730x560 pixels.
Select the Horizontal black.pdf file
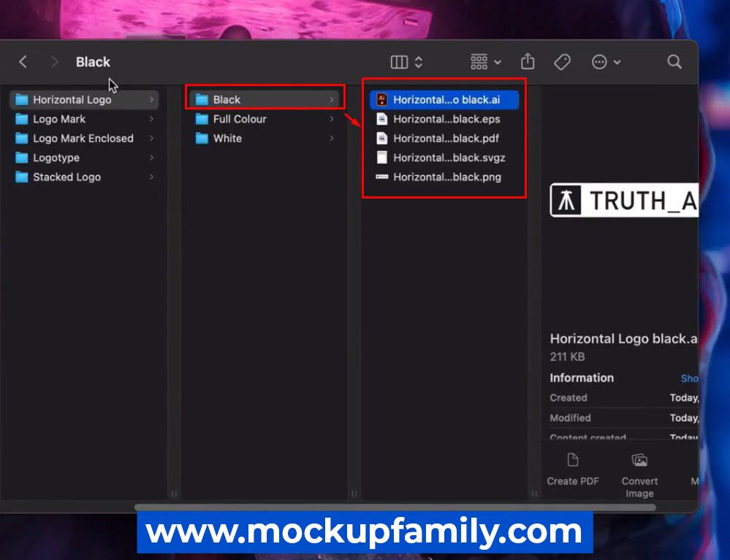click(x=446, y=138)
